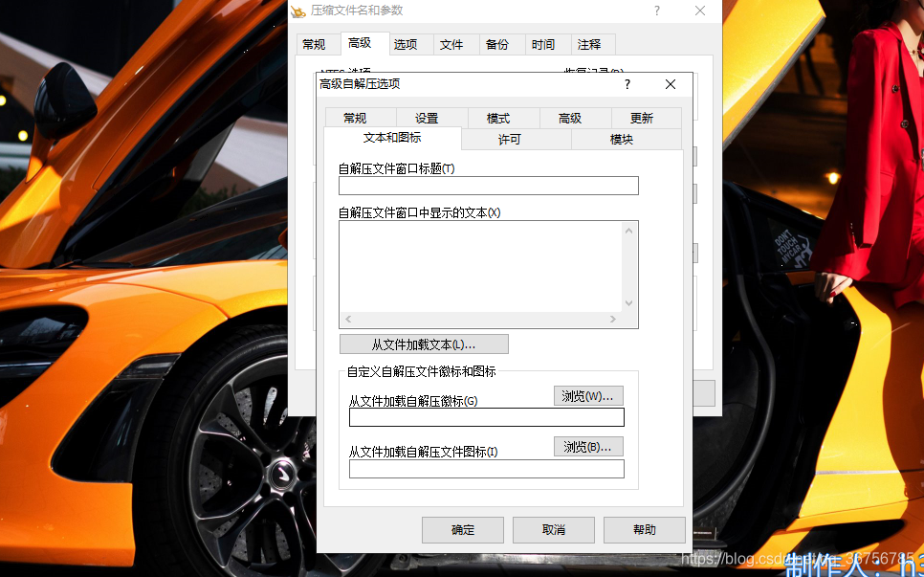Select the 文本和图标 tab
This screenshot has width=924, height=577.
[x=392, y=138]
